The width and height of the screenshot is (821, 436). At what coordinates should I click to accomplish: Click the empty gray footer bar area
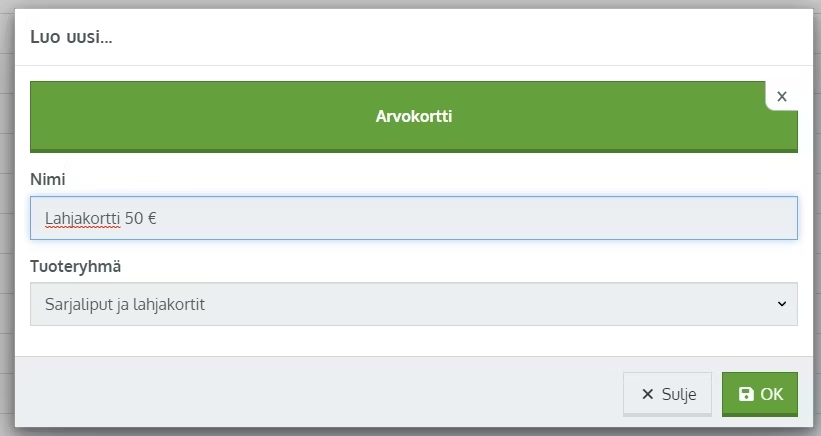pos(314,393)
